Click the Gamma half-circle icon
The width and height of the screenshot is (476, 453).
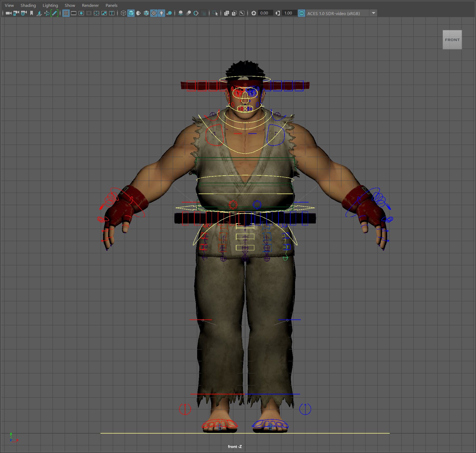point(278,13)
